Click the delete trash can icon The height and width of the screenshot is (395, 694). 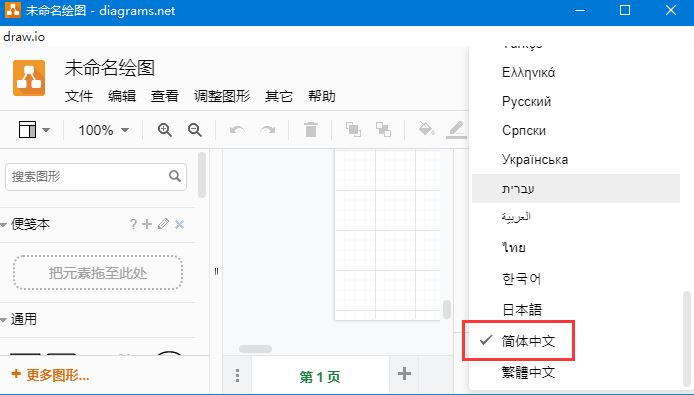coord(311,130)
